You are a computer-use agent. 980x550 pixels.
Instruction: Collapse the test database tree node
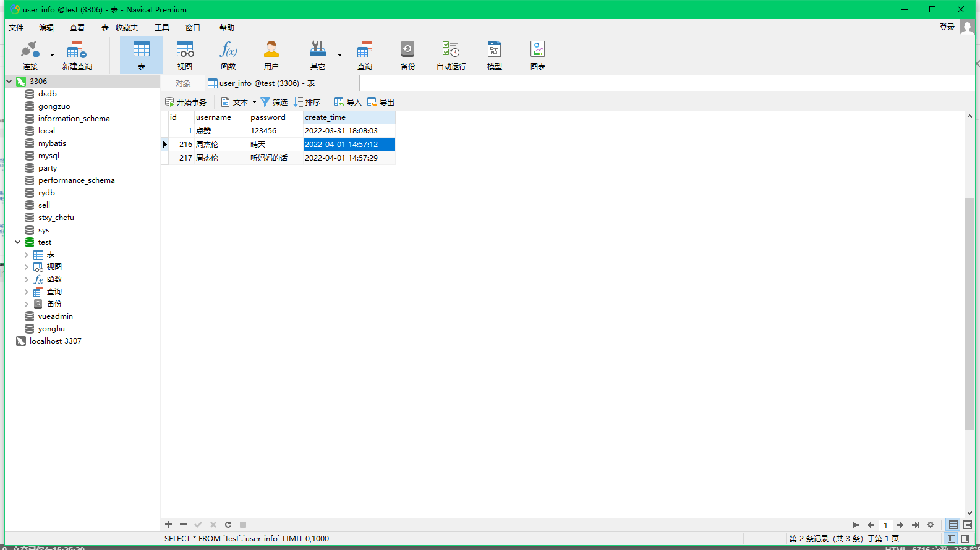tap(18, 242)
